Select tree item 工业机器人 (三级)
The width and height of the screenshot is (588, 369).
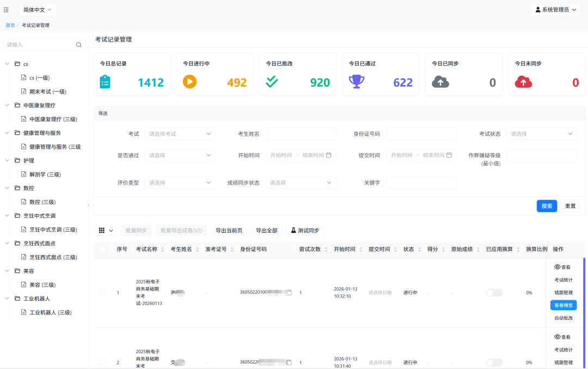51,312
